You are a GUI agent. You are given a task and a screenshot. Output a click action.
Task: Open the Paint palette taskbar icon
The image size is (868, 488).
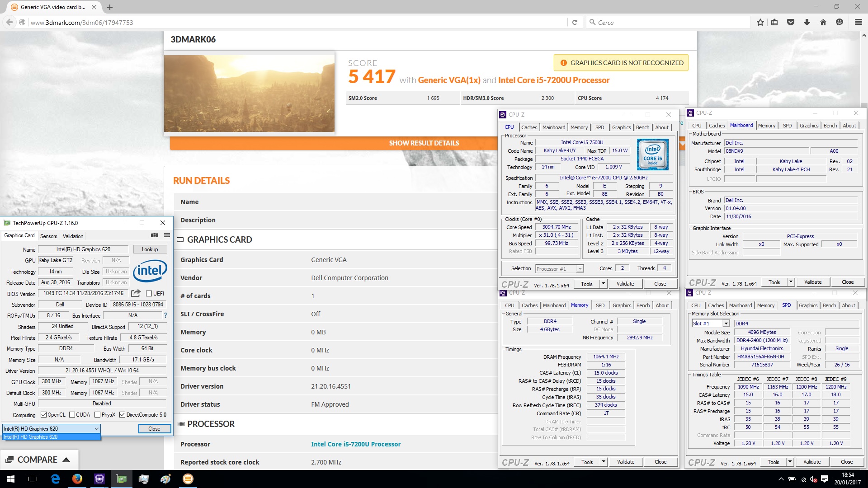click(x=166, y=479)
